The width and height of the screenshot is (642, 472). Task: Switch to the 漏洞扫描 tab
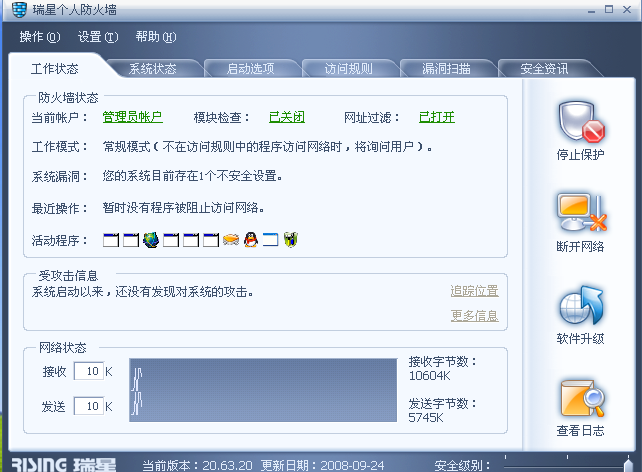point(446,68)
